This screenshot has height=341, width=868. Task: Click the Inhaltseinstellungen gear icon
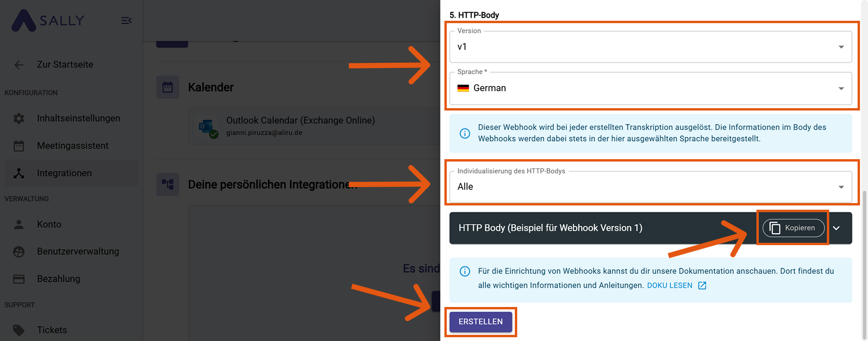click(x=19, y=119)
